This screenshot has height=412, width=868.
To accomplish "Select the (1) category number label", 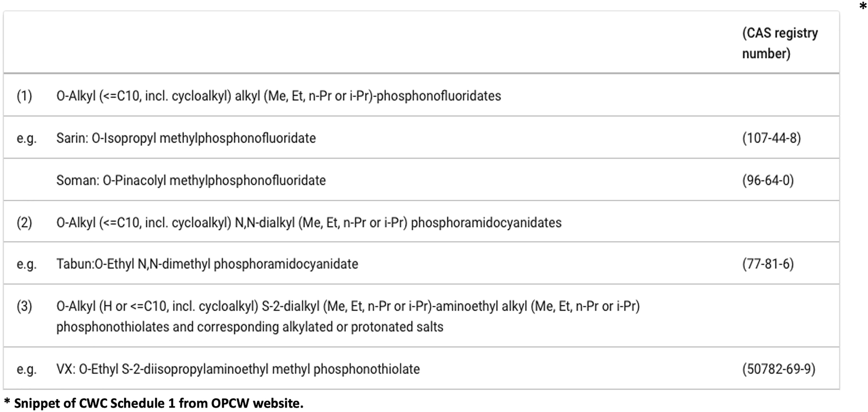I will [x=25, y=96].
